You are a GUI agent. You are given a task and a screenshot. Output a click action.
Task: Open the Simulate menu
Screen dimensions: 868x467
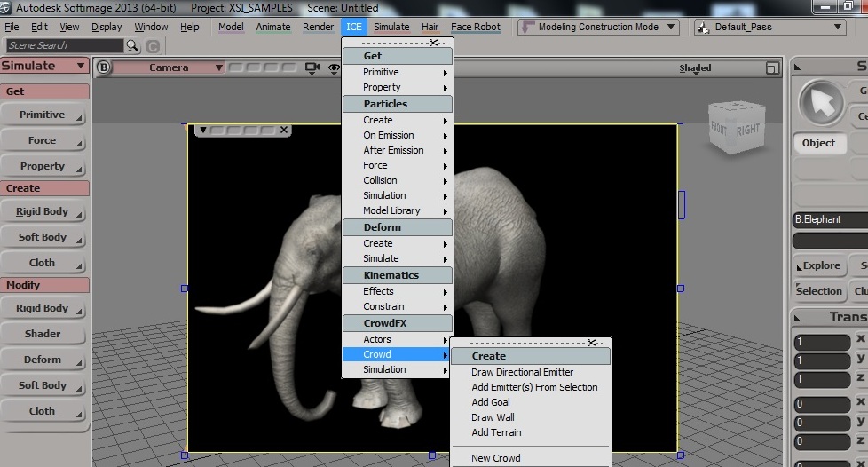click(x=391, y=27)
